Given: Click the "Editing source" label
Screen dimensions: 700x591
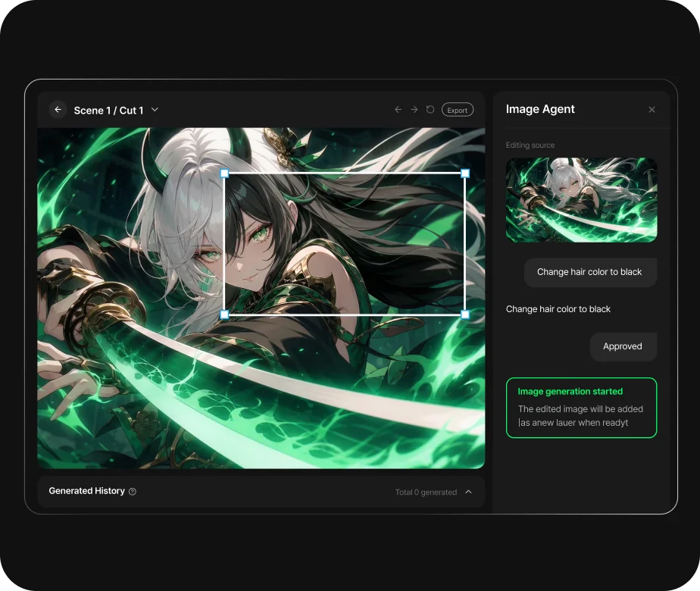Looking at the screenshot, I should tap(530, 145).
